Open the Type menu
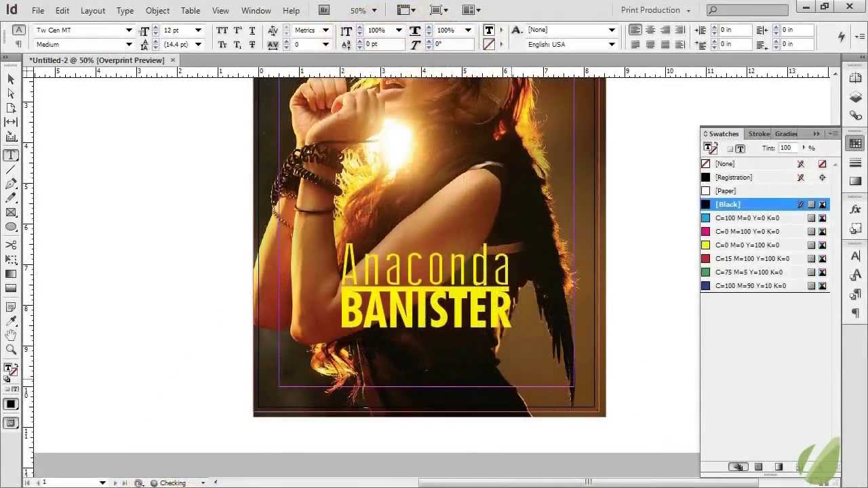This screenshot has width=868, height=488. click(125, 10)
